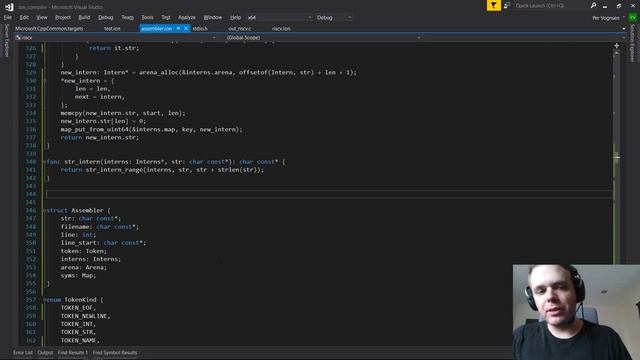Open the x64 platform dropdown

pyautogui.click(x=279, y=18)
